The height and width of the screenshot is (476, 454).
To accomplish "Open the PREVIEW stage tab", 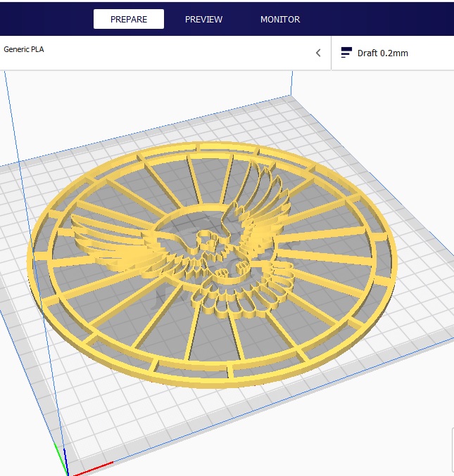I will point(203,19).
